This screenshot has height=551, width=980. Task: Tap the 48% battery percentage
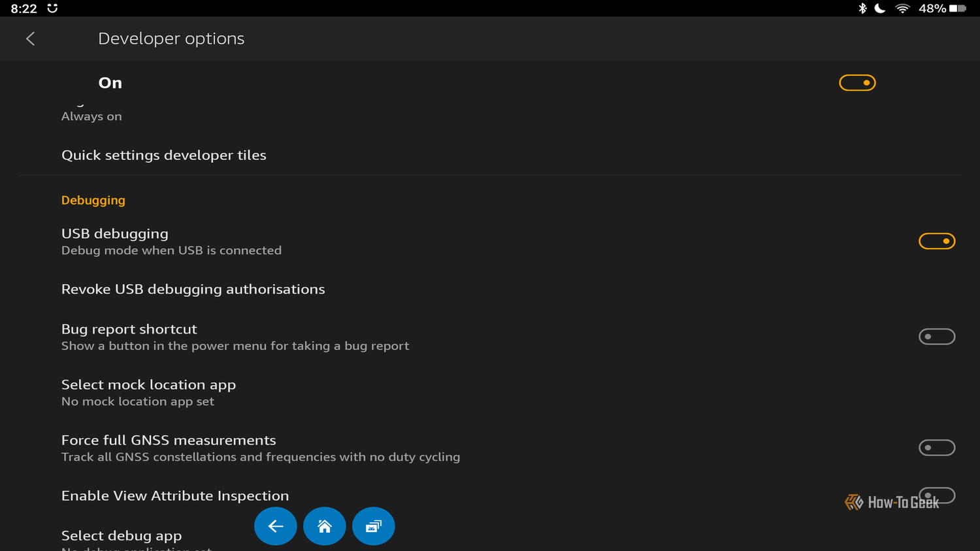(x=932, y=8)
